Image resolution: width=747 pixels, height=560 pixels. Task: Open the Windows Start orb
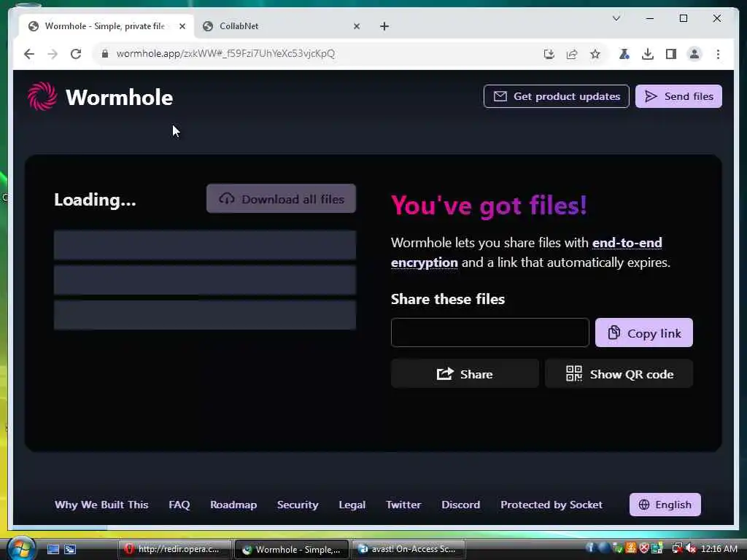[21, 548]
